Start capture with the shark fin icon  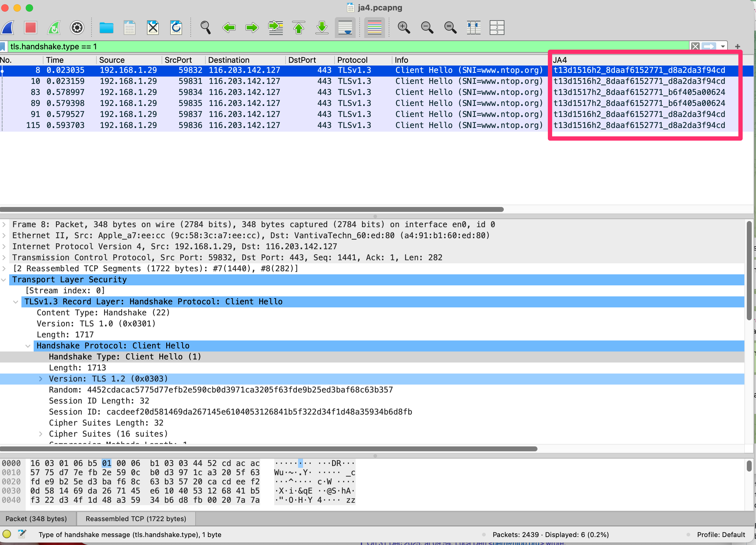8,27
